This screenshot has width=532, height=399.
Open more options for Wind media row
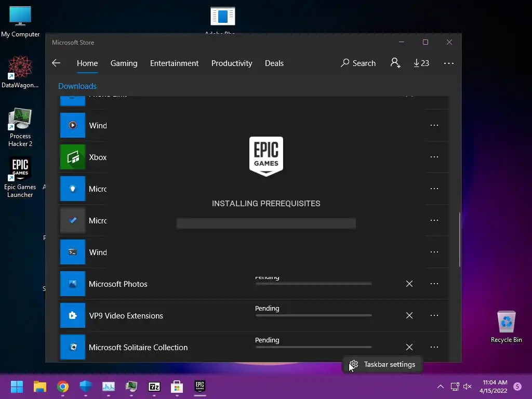pos(434,125)
